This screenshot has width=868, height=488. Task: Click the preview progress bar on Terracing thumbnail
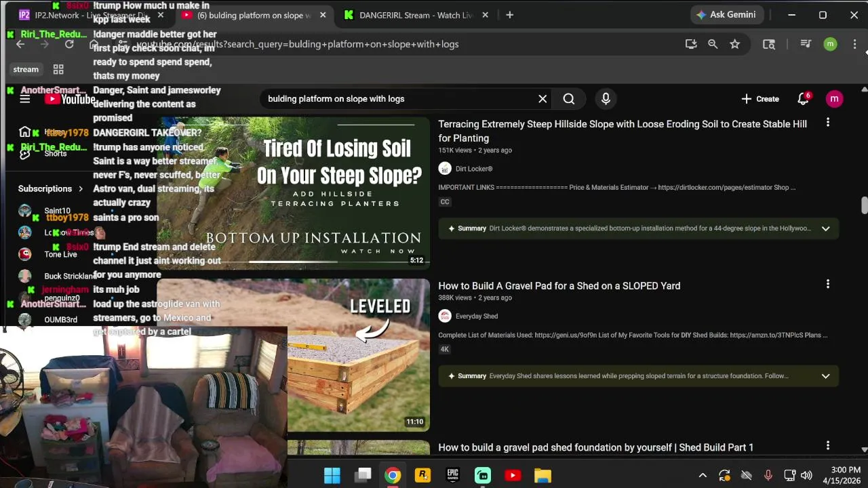click(293, 262)
